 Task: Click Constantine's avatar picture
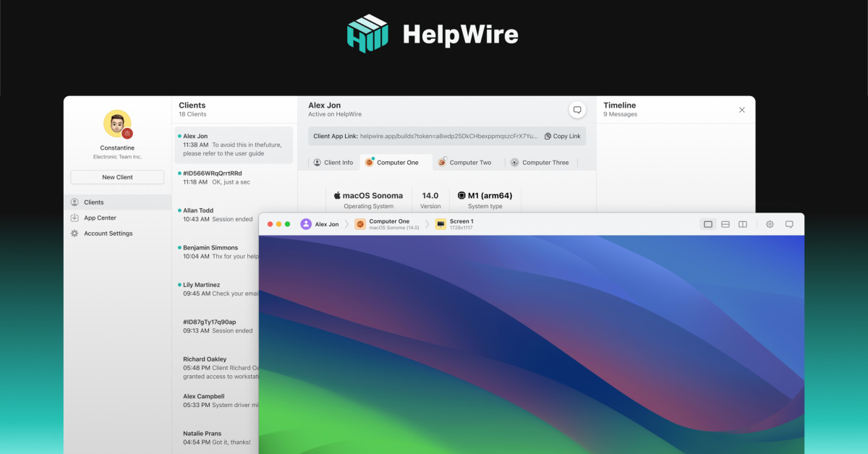(x=116, y=124)
